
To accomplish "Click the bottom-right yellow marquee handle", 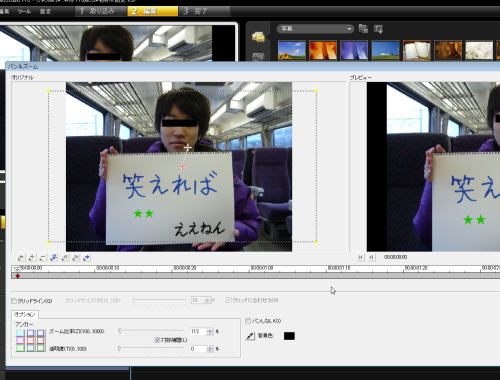I will click(x=316, y=242).
